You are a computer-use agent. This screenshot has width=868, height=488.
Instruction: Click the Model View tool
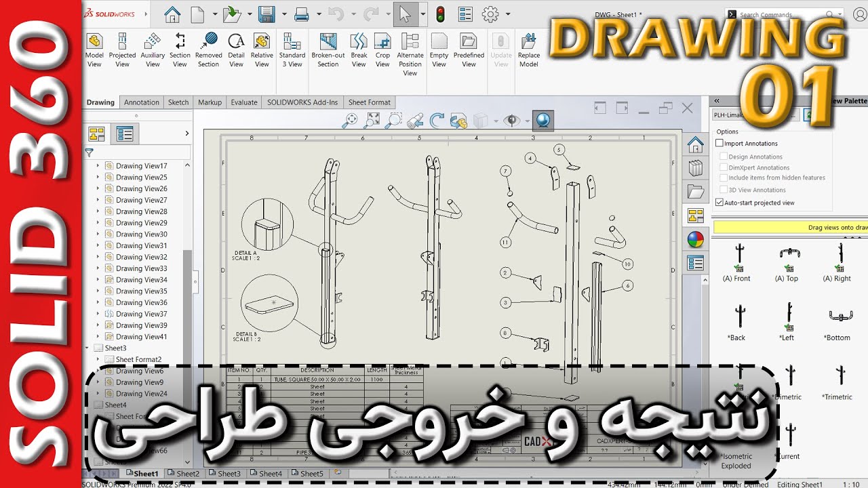click(94, 51)
